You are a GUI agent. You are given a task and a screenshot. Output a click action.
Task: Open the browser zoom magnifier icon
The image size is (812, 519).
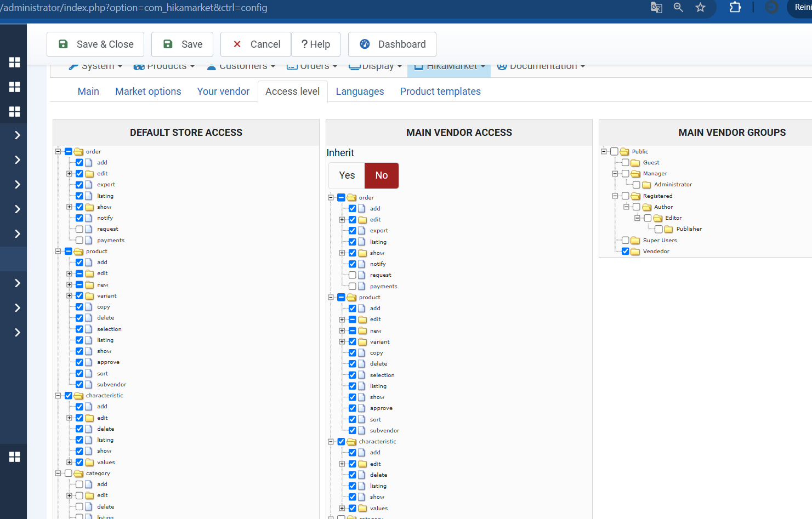[x=678, y=8]
